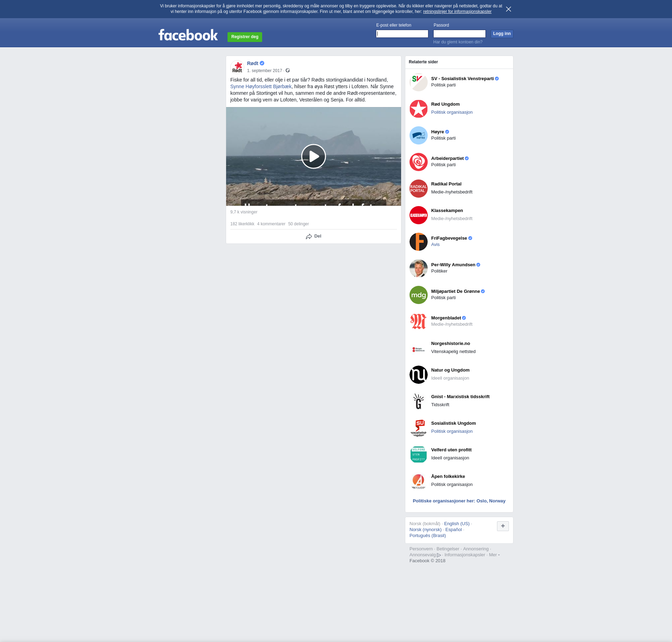The width and height of the screenshot is (672, 642).
Task: Click the Del share arrow icon
Action: (309, 237)
